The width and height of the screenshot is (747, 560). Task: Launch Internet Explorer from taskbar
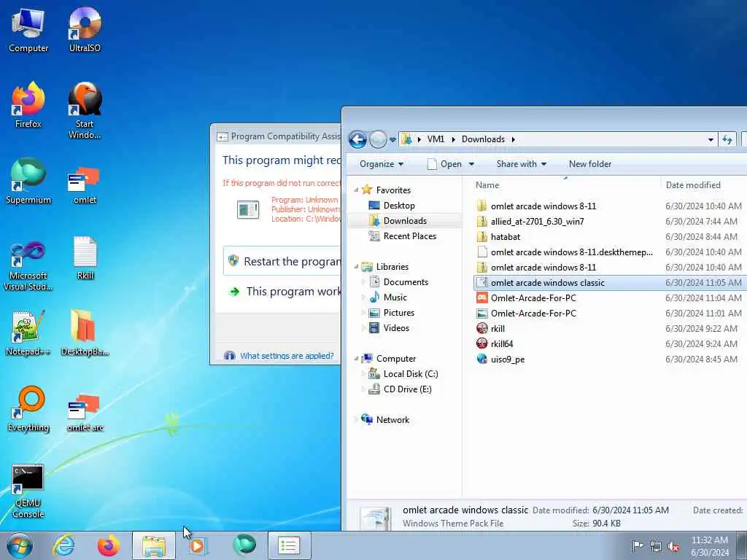63,545
